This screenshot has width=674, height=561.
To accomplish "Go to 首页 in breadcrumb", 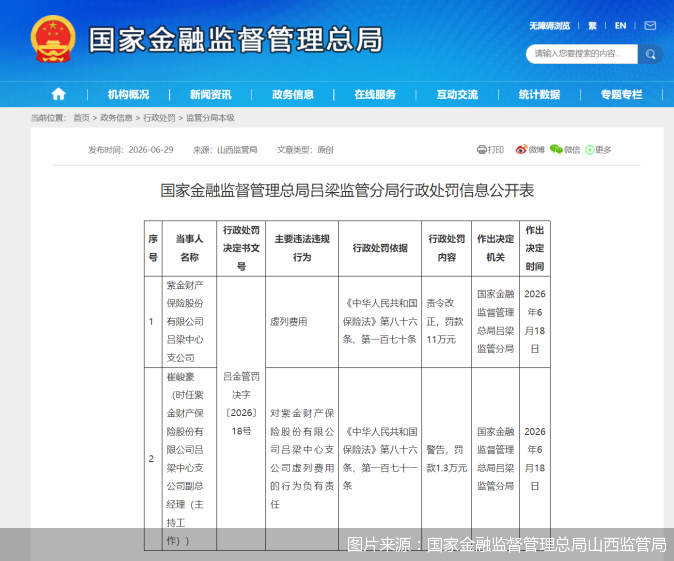I will point(81,118).
